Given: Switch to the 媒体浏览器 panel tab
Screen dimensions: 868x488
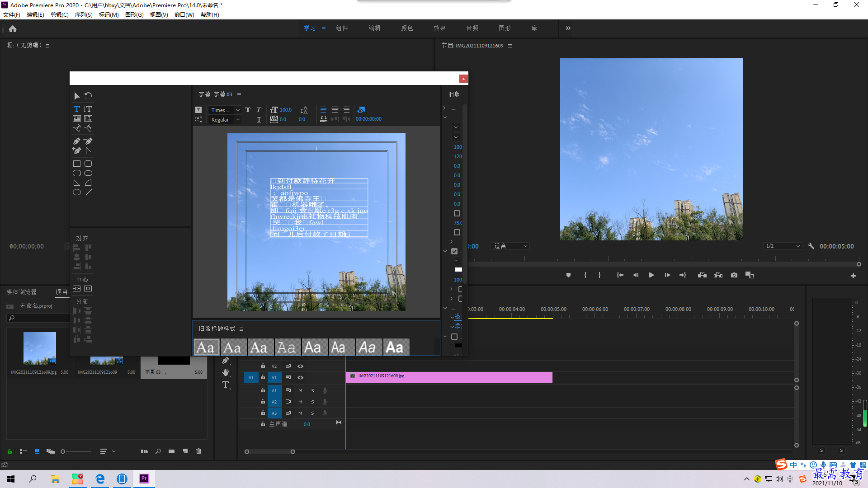Looking at the screenshot, I should pos(21,292).
